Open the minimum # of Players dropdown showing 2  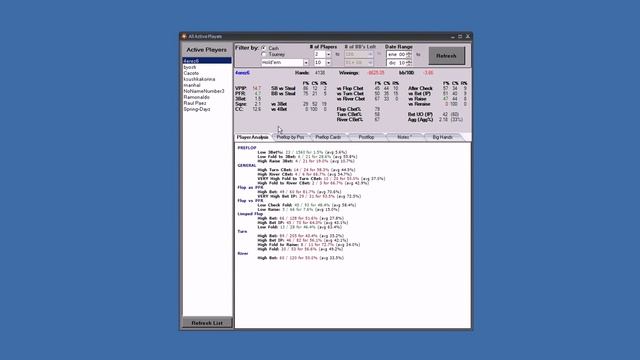[x=329, y=54]
